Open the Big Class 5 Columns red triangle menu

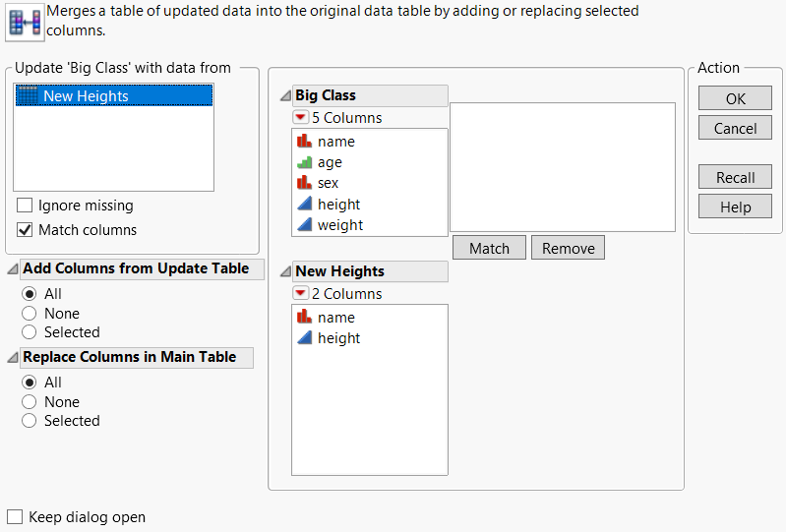[300, 118]
